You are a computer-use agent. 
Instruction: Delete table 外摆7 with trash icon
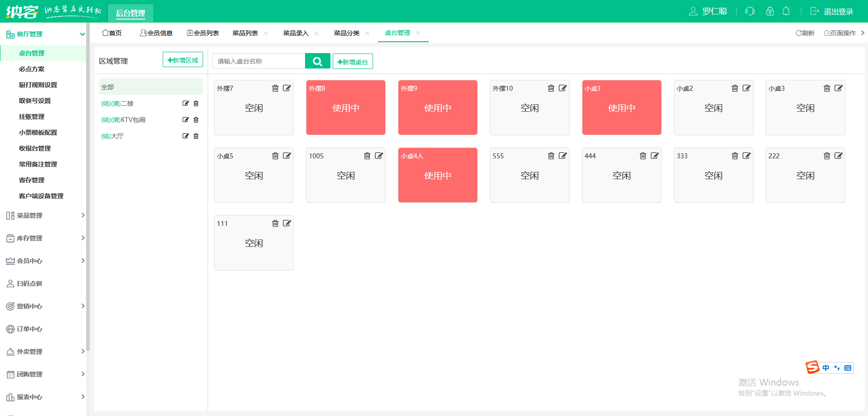tap(275, 88)
